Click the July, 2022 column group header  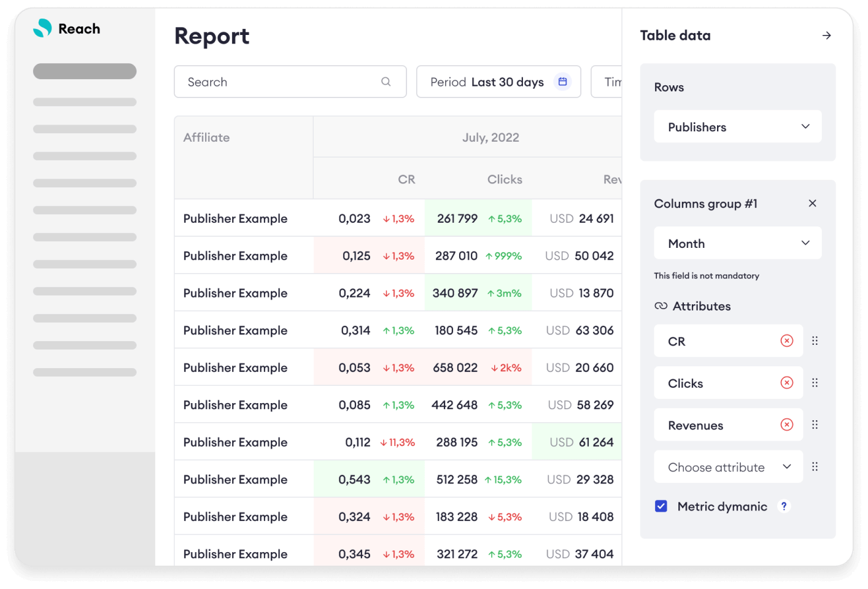(x=490, y=137)
